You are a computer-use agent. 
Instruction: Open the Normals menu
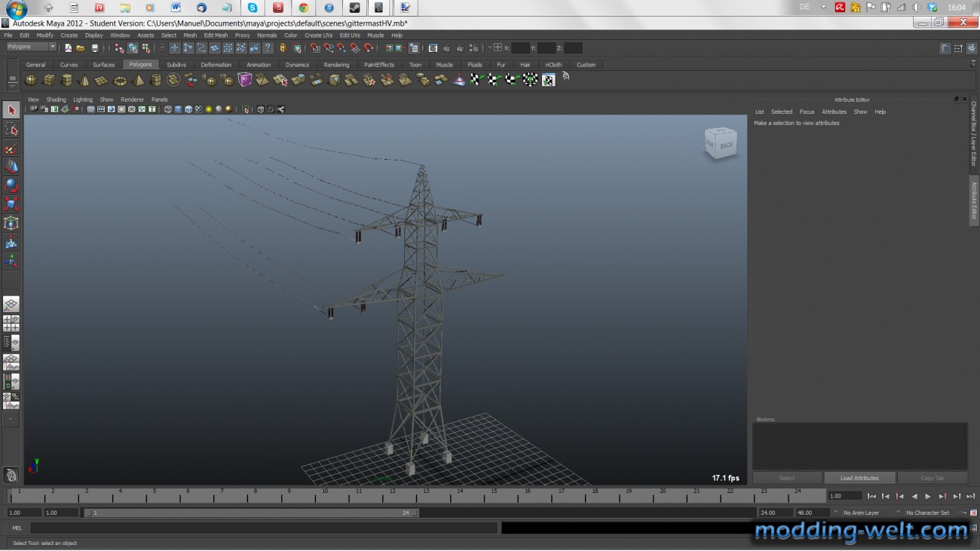267,35
